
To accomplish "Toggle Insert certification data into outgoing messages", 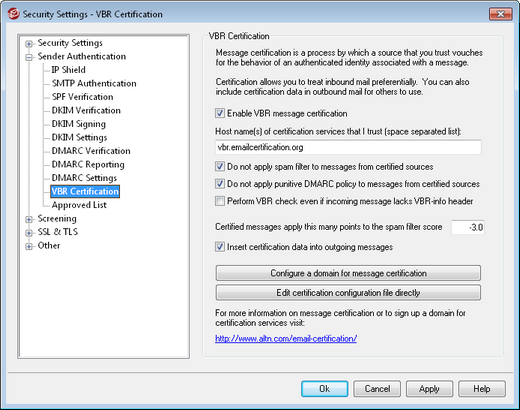I will pos(220,247).
